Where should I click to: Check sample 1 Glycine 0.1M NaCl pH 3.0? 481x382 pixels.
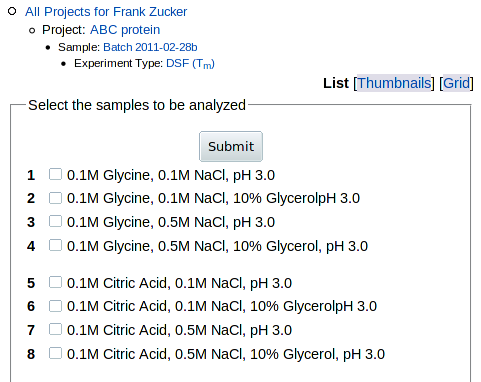[55, 174]
